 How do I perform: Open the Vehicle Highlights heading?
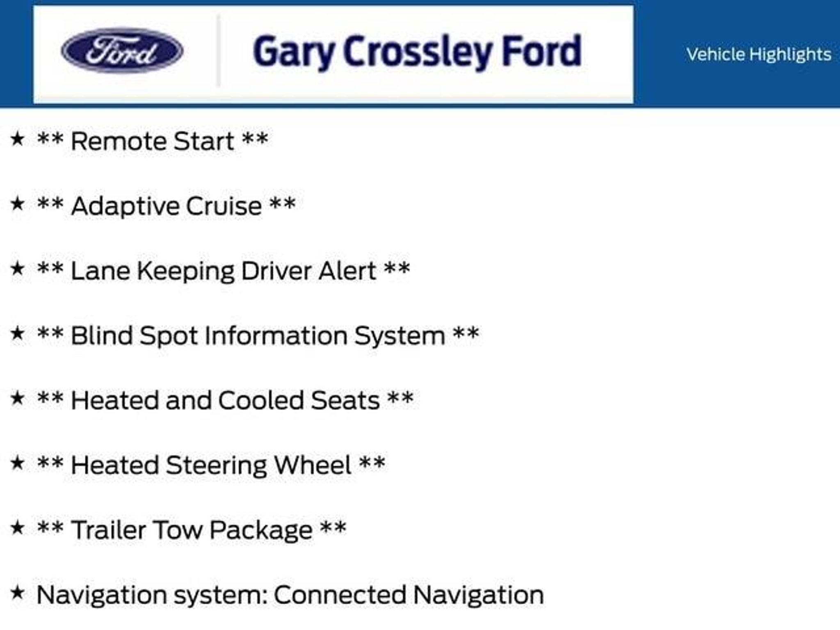(x=759, y=55)
